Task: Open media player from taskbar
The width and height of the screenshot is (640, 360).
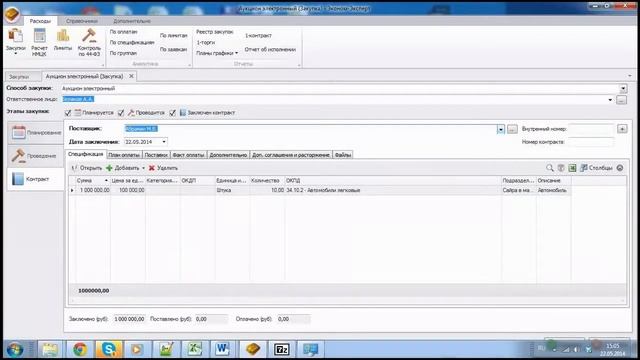Action: (x=137, y=349)
